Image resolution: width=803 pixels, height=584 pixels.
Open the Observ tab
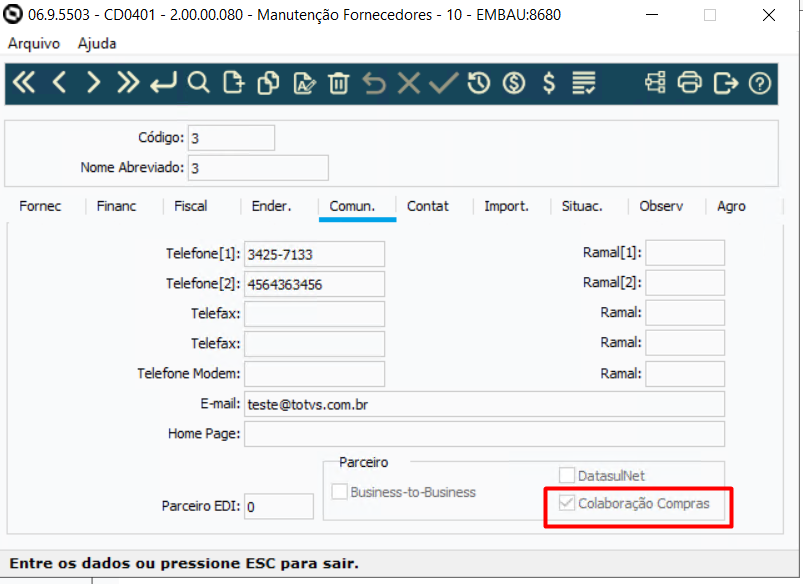coord(661,206)
